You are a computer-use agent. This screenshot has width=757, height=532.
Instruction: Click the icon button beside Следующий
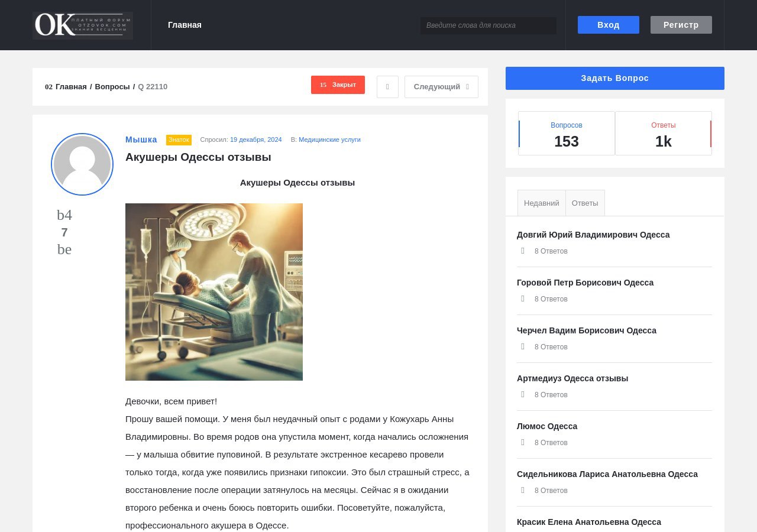(x=387, y=87)
